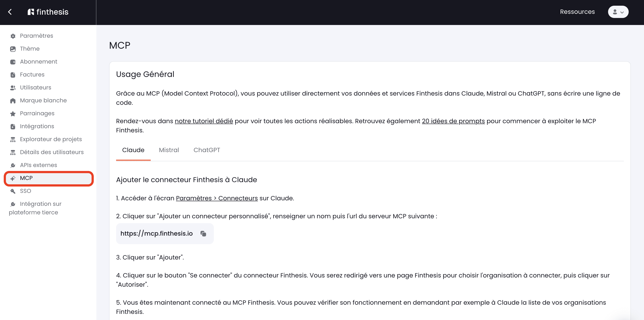Click the Intégrations icon

(x=13, y=126)
